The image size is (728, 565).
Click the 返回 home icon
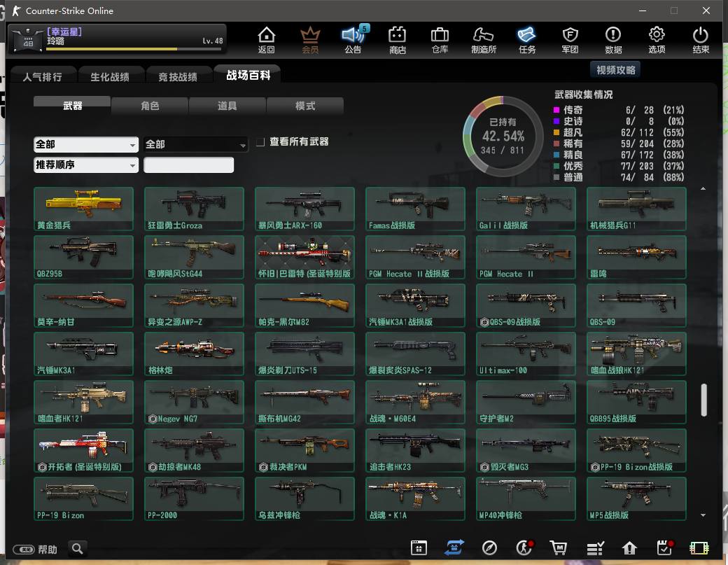click(267, 39)
